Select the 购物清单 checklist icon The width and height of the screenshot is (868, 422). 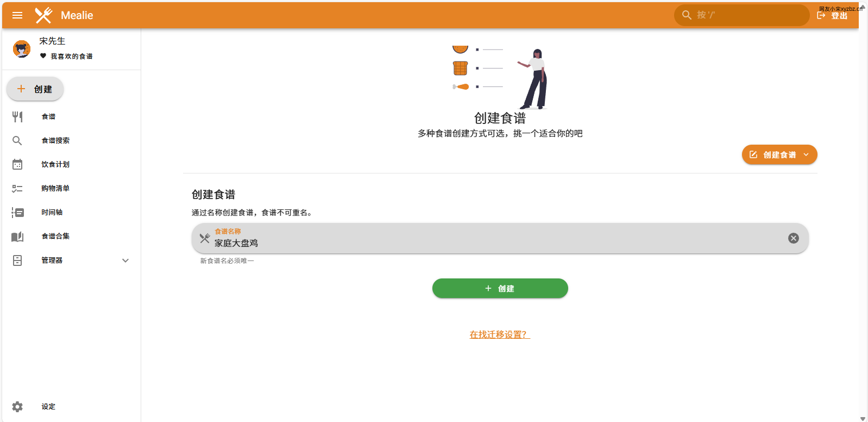[x=17, y=188]
